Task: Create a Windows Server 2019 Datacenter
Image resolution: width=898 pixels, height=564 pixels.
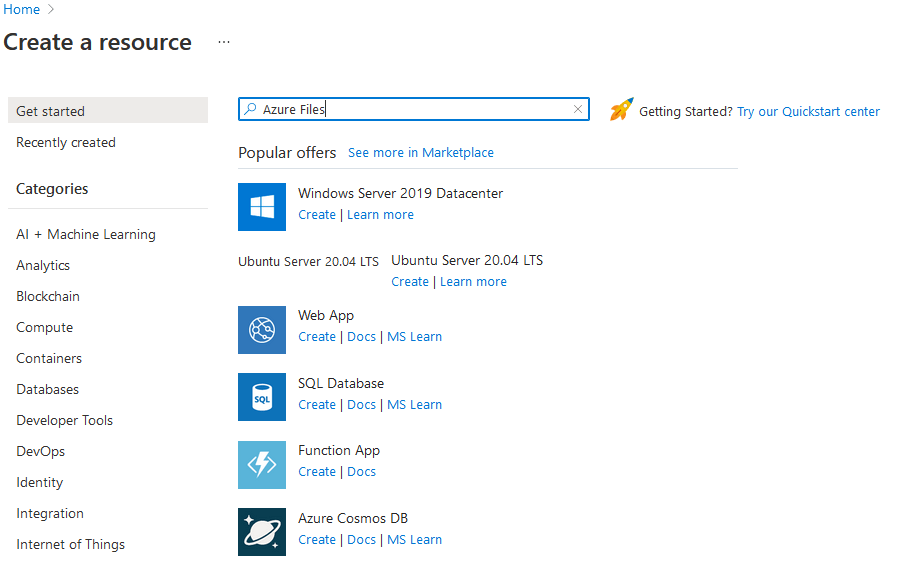Action: click(x=317, y=215)
